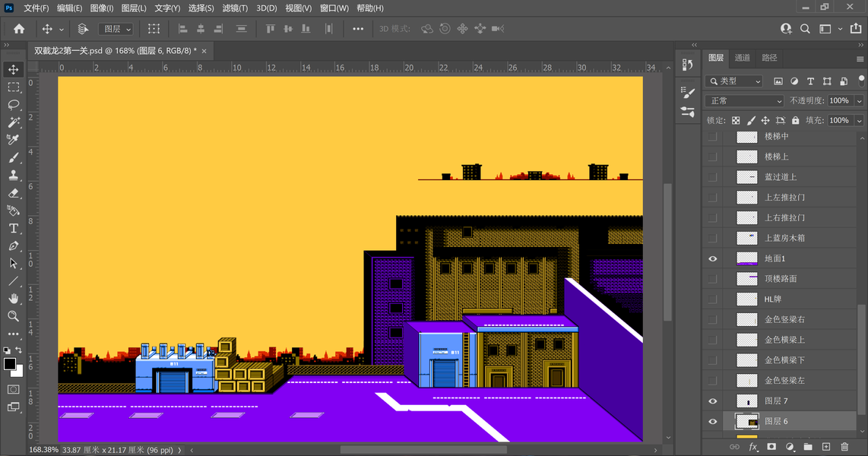Open the Search icon in top right
This screenshot has width=868, height=456.
tap(805, 29)
